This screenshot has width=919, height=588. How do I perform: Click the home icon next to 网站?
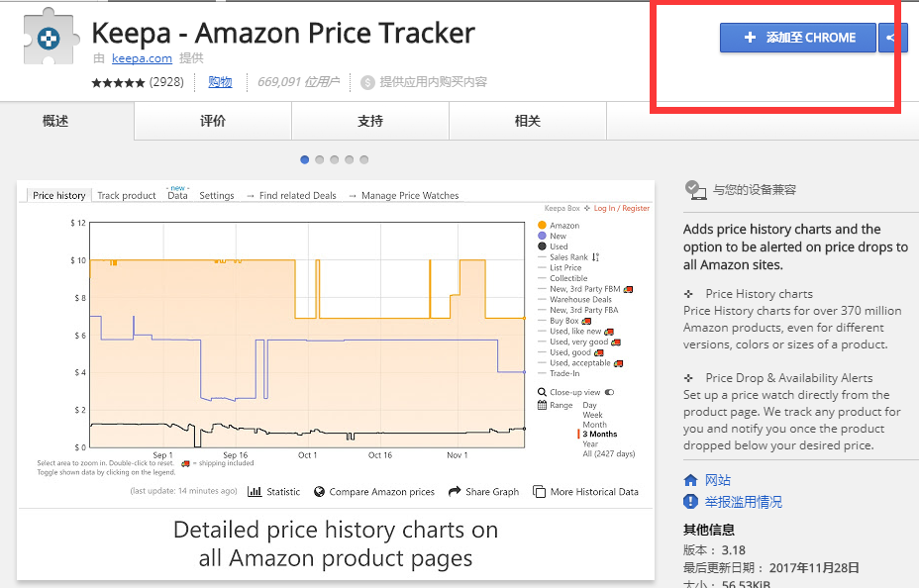pyautogui.click(x=691, y=480)
